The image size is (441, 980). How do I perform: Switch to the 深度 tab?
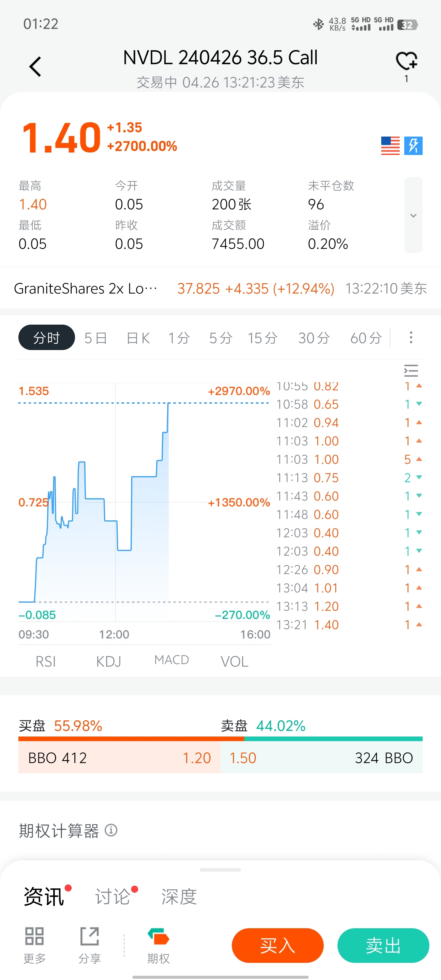pos(179,896)
